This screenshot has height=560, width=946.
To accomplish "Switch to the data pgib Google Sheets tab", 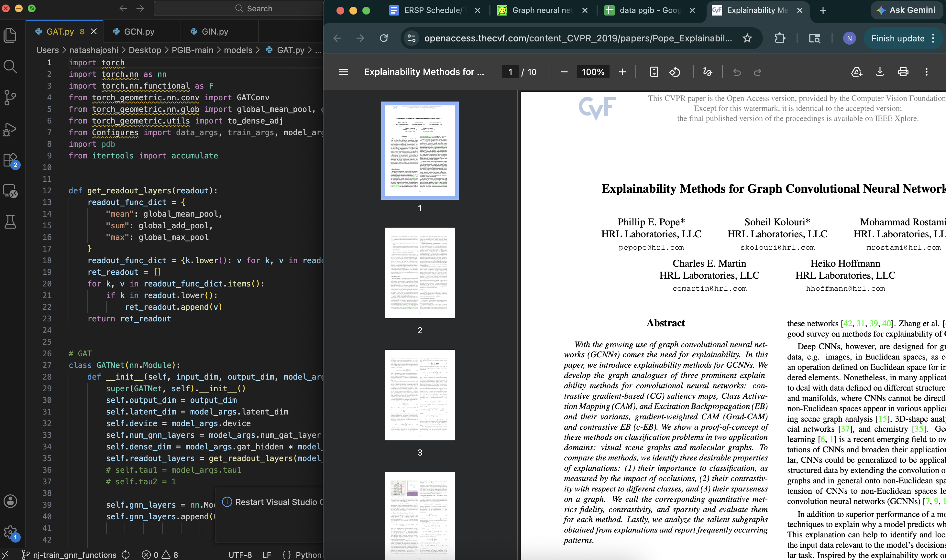I will pyautogui.click(x=650, y=10).
